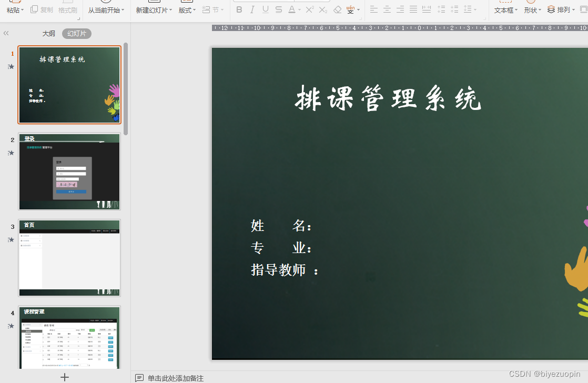Click the title 排课管理系统 on slide

(x=388, y=98)
